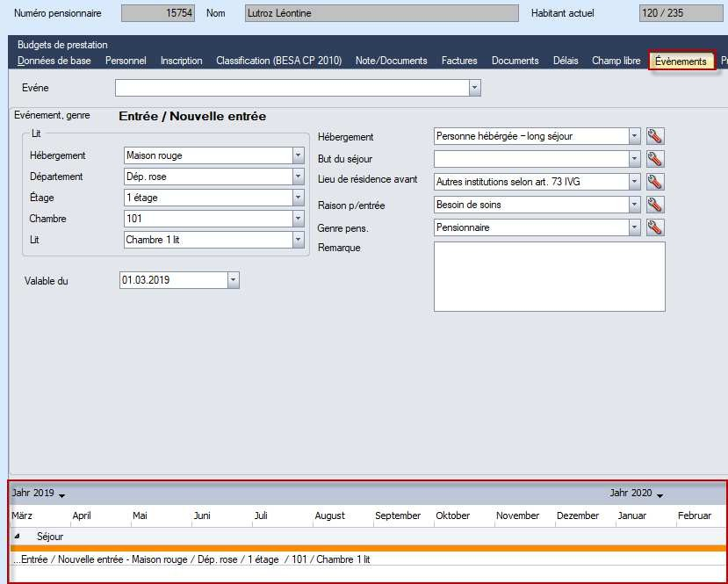
Task: Open the Champ libre tab
Action: [616, 61]
